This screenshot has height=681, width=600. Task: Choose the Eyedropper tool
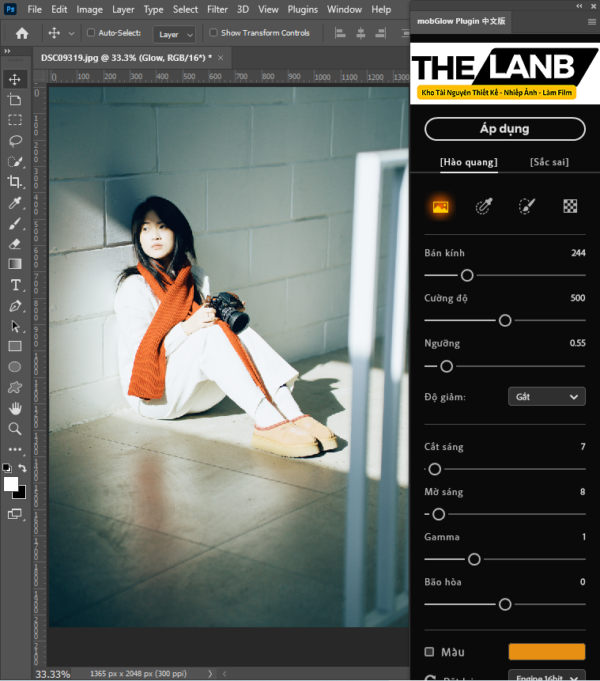[15, 202]
